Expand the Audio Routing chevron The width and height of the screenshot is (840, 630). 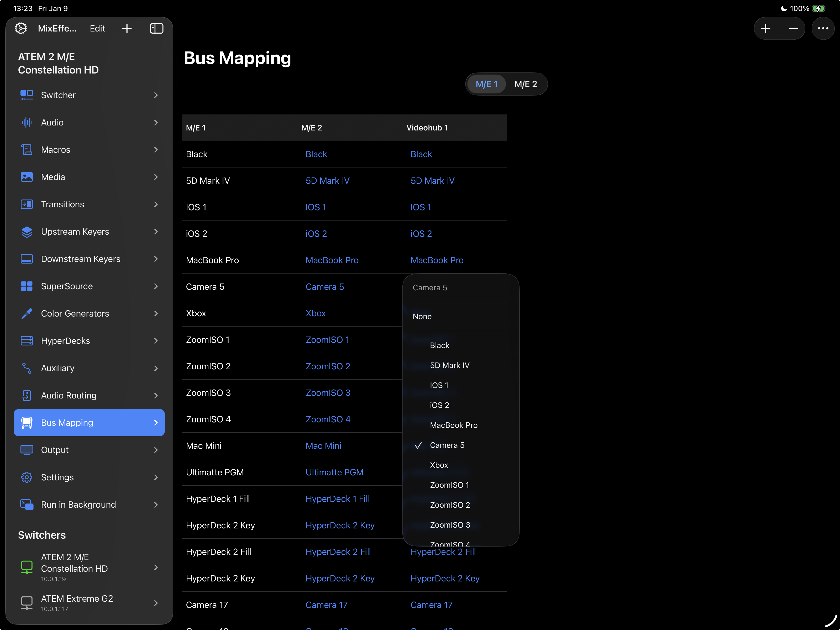(x=156, y=396)
